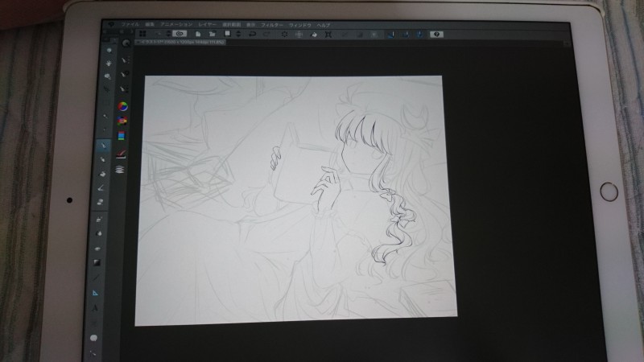Expand the arrows next to the Save icon
This screenshot has height=362, width=644.
tap(238, 34)
